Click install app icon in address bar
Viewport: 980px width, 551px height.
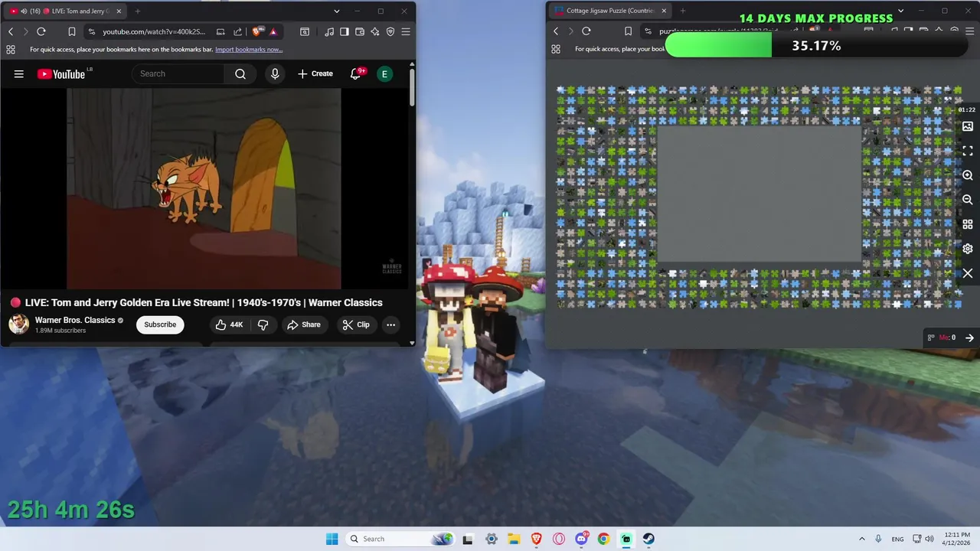tap(220, 31)
